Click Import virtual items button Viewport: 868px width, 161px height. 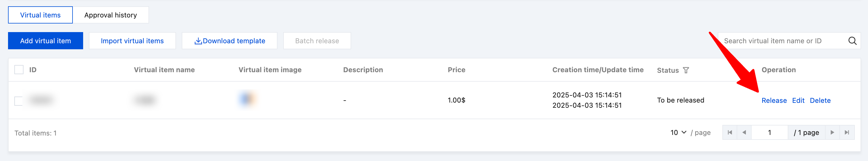(x=132, y=41)
